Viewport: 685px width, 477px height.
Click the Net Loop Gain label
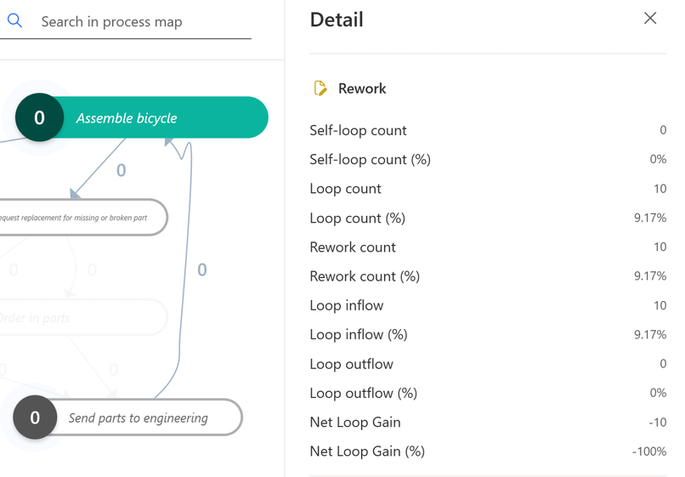pos(355,422)
